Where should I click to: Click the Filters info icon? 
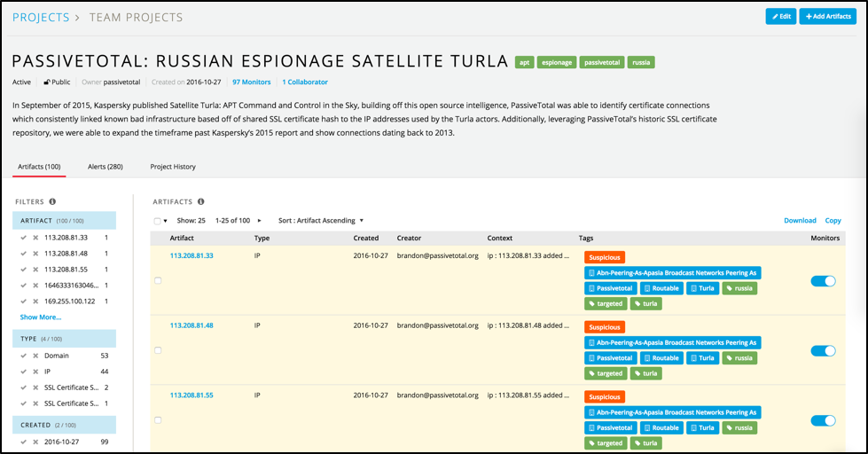click(52, 201)
